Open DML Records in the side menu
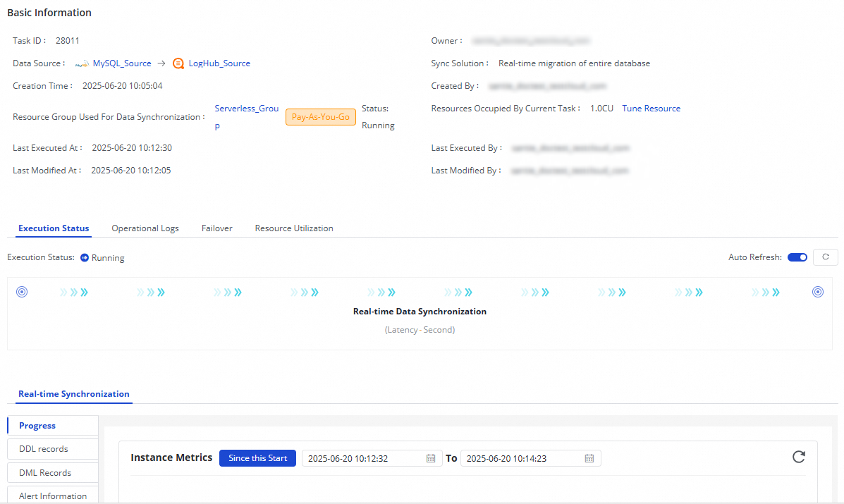844x504 pixels. (53, 472)
